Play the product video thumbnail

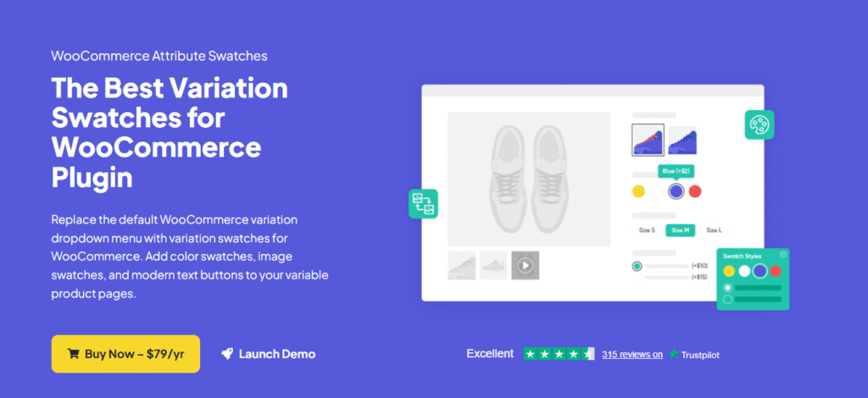pyautogui.click(x=526, y=265)
